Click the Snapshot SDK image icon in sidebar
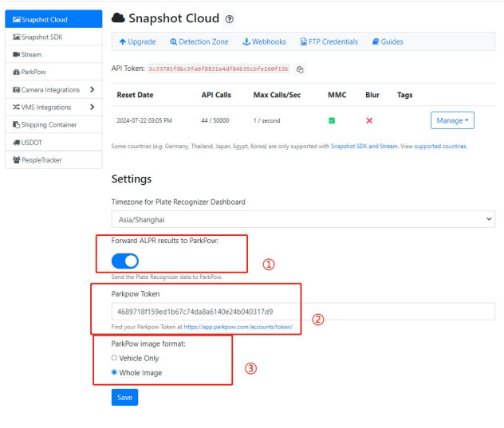The width and height of the screenshot is (504, 428). pos(17,37)
